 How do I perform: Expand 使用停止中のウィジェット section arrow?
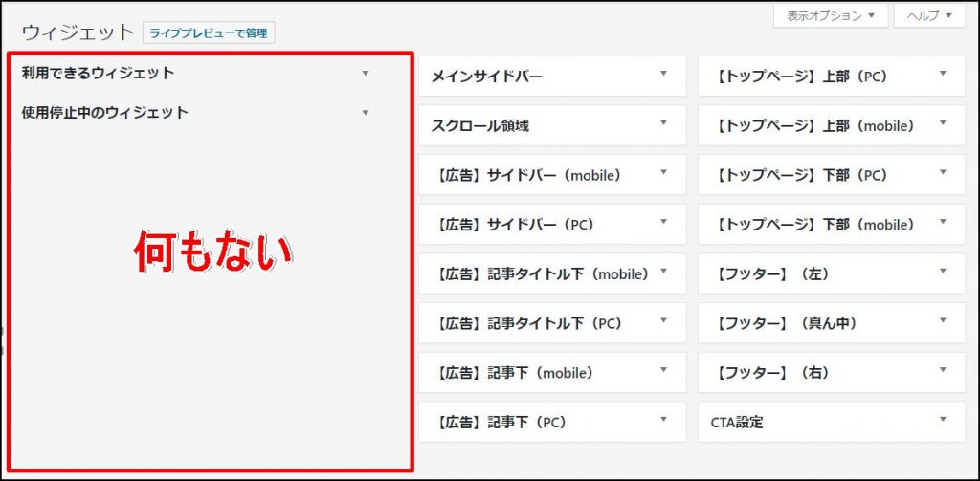(366, 113)
